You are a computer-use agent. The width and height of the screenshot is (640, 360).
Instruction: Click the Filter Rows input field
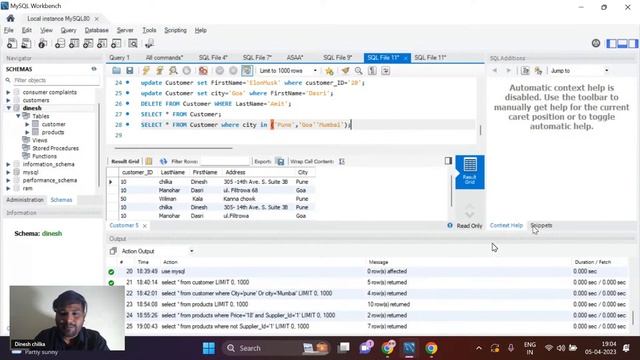(225, 161)
